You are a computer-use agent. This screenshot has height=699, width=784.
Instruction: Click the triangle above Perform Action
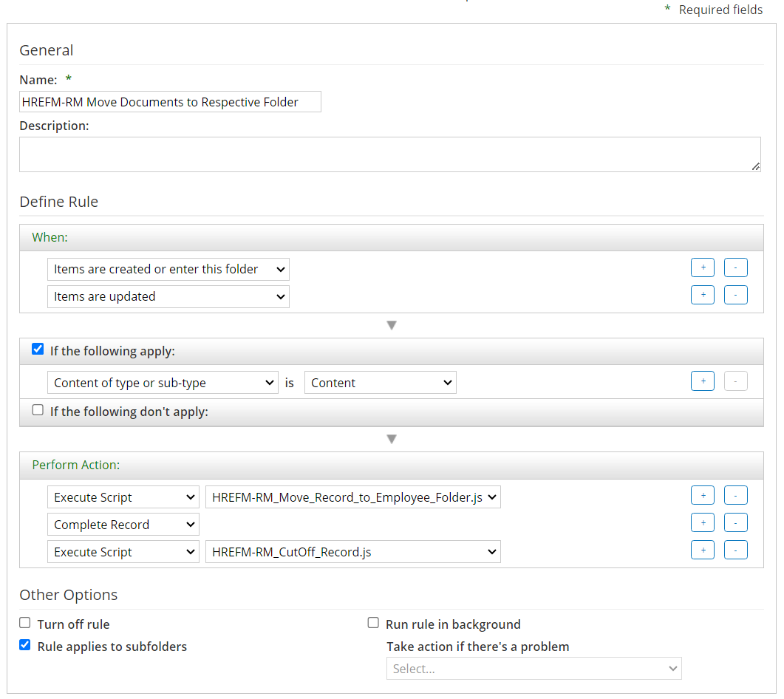click(x=392, y=438)
